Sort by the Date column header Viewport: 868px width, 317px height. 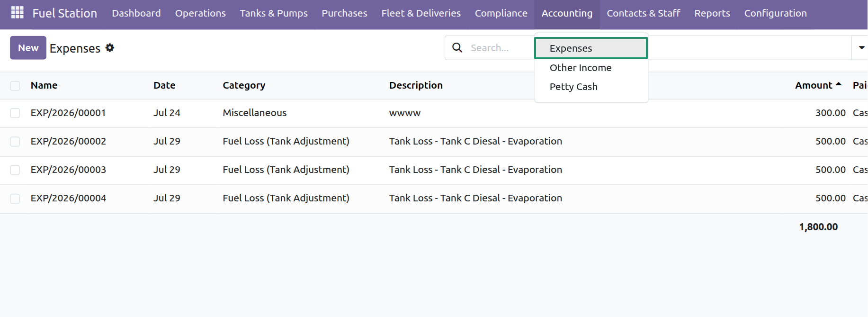(164, 85)
